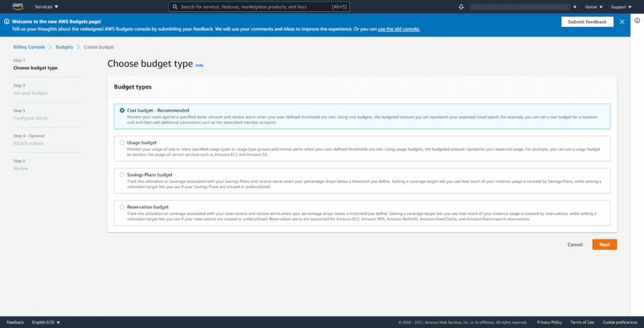Viewport: 644px width, 328px height.
Task: Change language from English (US)
Action: (x=46, y=322)
